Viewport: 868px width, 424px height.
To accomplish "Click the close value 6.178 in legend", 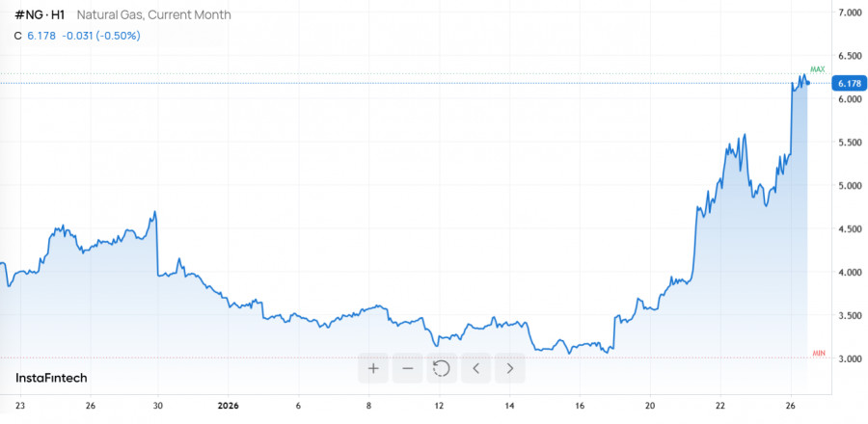I will click(41, 36).
